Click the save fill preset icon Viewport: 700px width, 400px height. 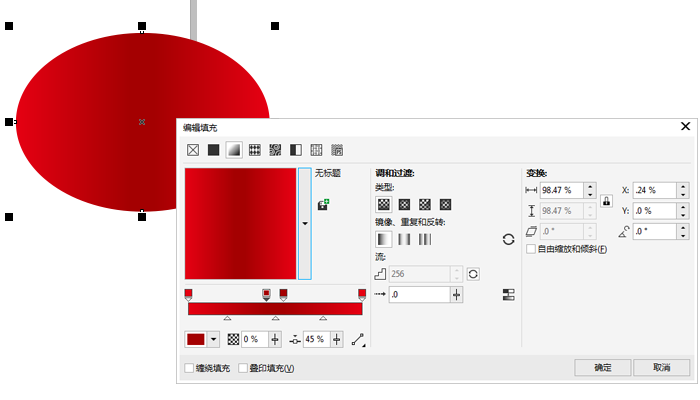click(x=323, y=205)
